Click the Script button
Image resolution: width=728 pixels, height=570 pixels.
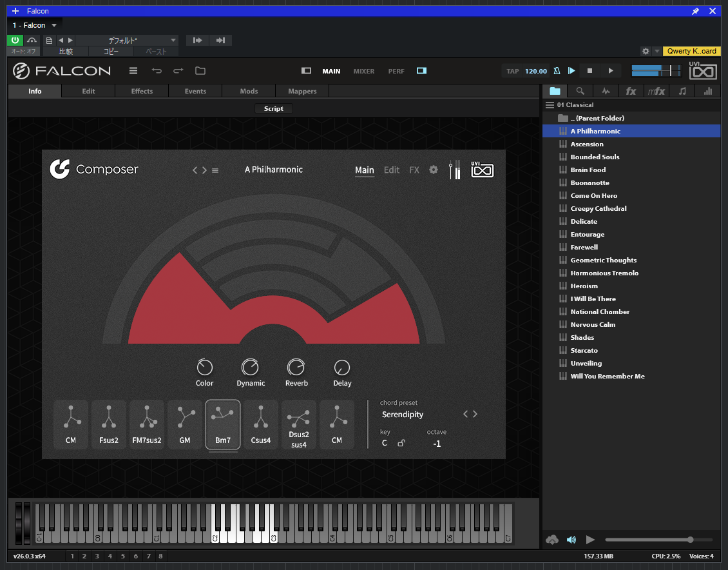click(x=273, y=108)
